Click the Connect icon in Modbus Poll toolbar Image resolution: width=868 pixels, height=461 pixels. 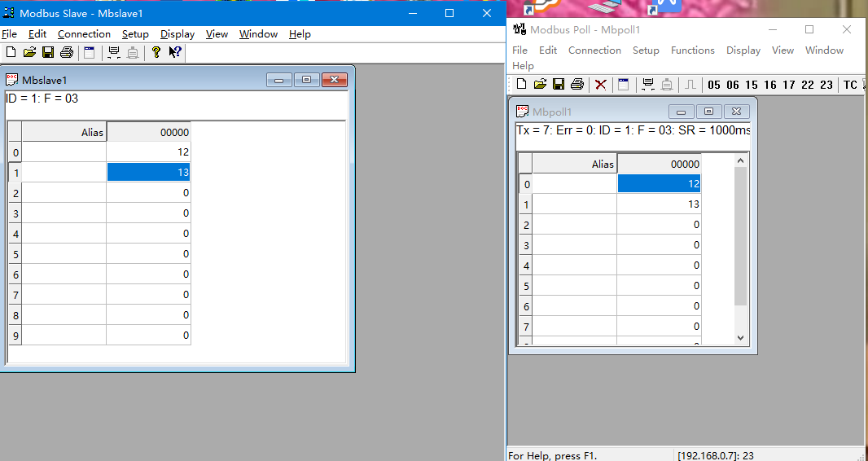click(648, 85)
